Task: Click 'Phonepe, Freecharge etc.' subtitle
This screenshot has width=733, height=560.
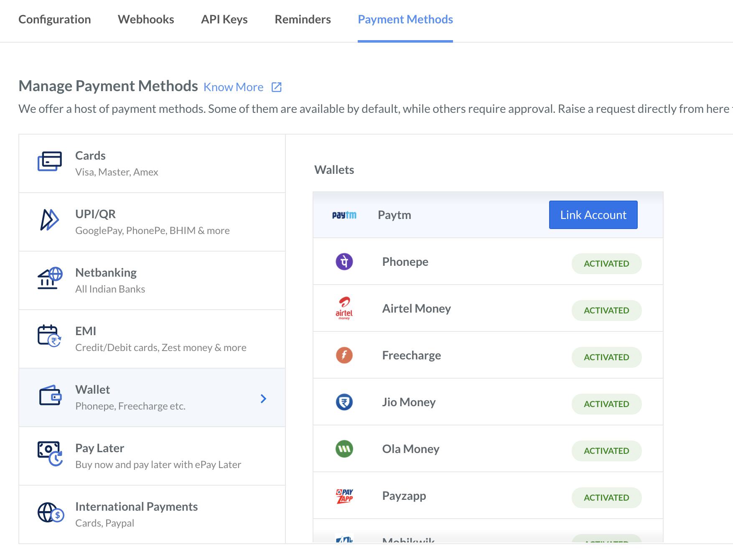Action: [x=130, y=406]
